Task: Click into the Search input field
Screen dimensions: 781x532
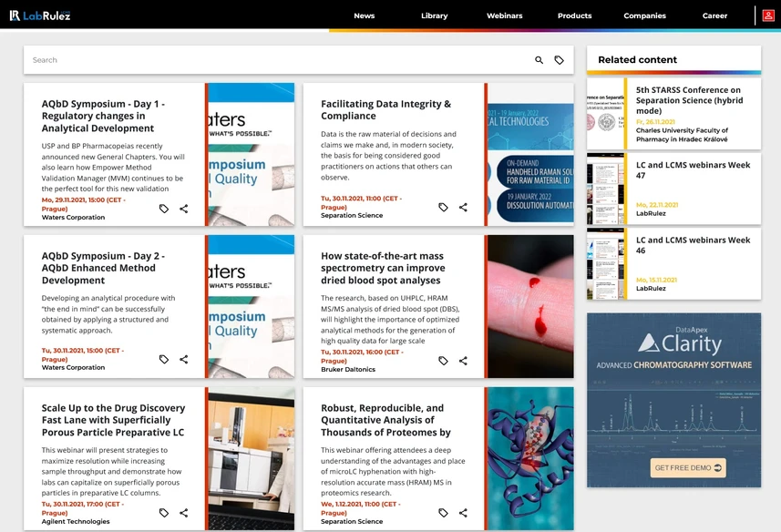Action: pyautogui.click(x=279, y=60)
